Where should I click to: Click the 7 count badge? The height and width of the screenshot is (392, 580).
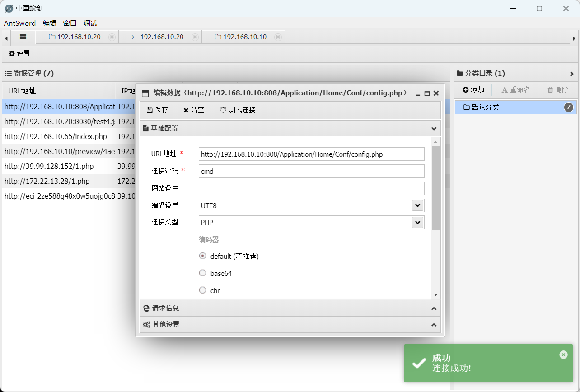[x=569, y=107]
